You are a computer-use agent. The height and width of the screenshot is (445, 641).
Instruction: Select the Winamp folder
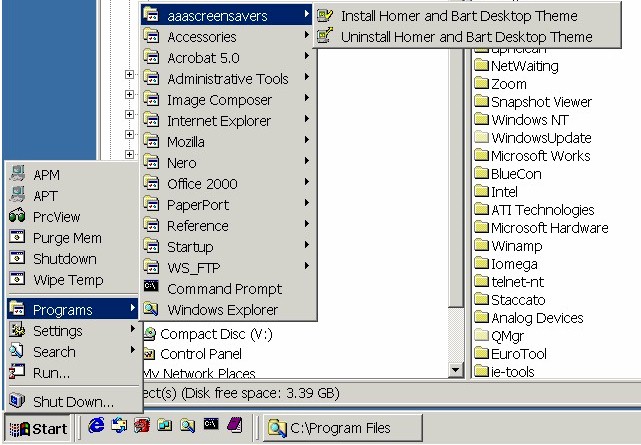tap(509, 246)
